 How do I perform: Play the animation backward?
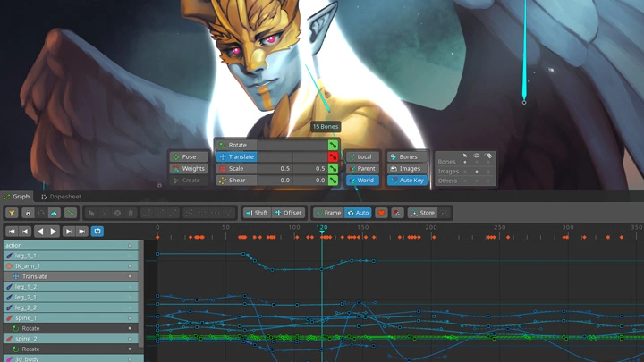click(40, 232)
